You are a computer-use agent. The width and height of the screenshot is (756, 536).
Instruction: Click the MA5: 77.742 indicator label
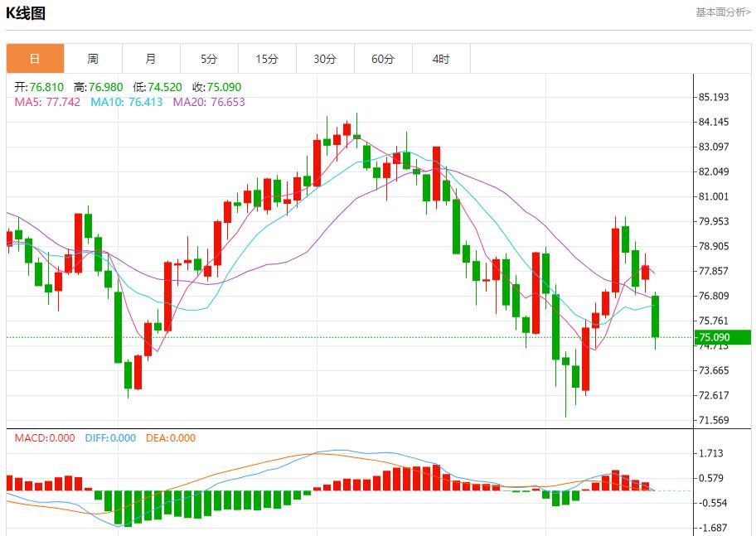pyautogui.click(x=47, y=102)
